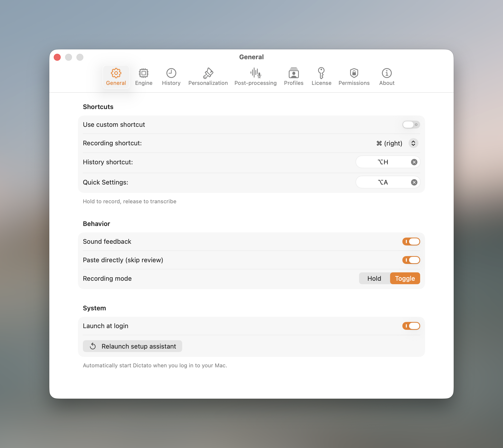This screenshot has width=503, height=448.
Task: Clear the History shortcut ⌥H
Action: (414, 162)
